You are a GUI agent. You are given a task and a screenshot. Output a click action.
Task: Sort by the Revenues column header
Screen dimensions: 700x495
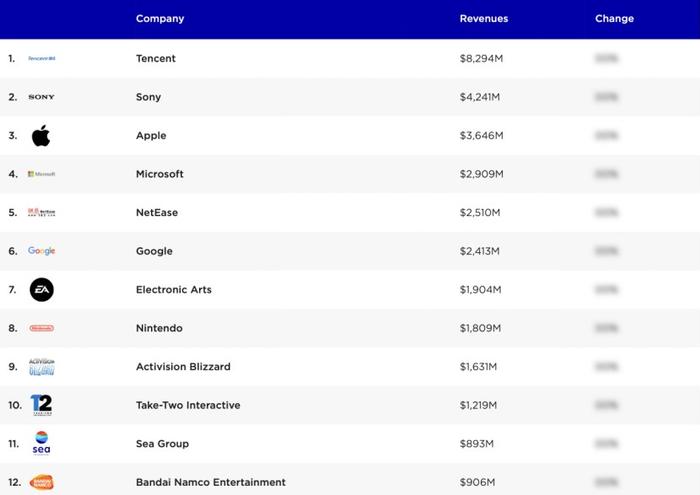click(484, 19)
